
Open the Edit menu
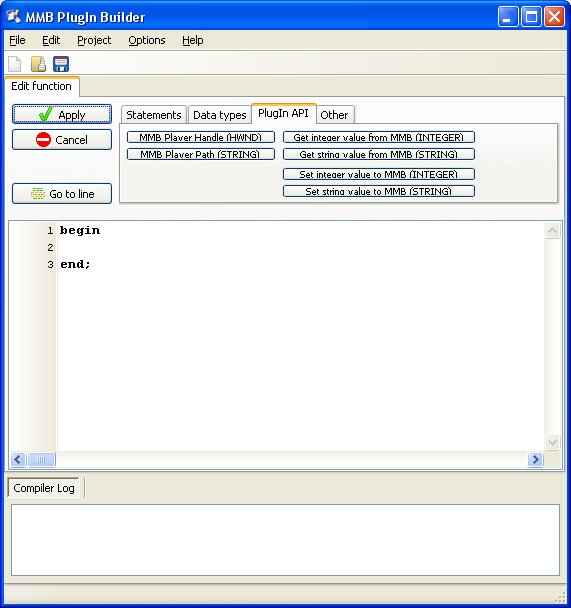[51, 40]
